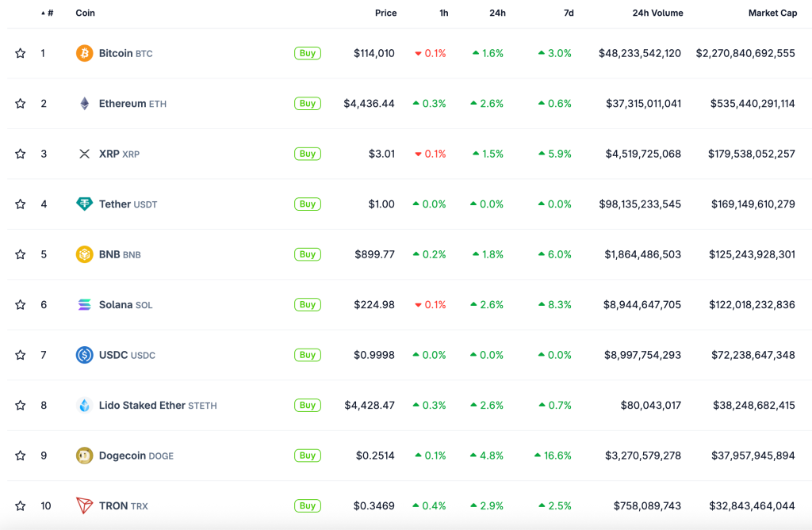Click the Bitcoin coin logo icon
Image resolution: width=812 pixels, height=530 pixels.
[84, 53]
